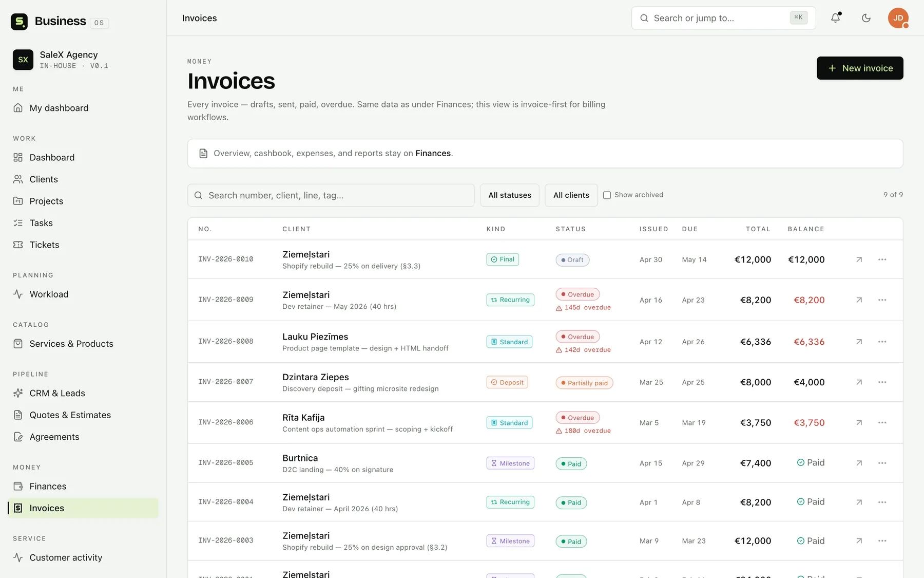
Task: Open more actions for INV-2026-0008
Action: pyautogui.click(x=882, y=342)
